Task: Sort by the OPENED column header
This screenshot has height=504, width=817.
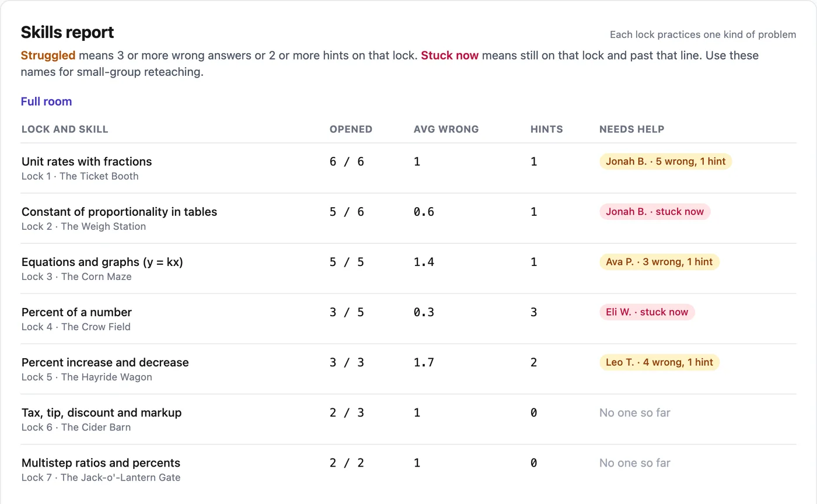Action: point(351,129)
